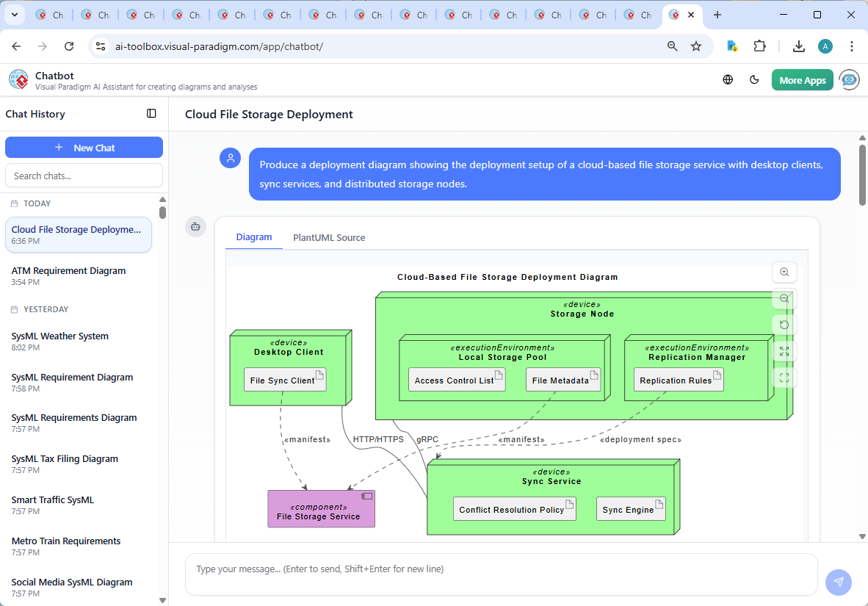Click the More Apps button
This screenshot has height=606, width=868.
[x=802, y=80]
